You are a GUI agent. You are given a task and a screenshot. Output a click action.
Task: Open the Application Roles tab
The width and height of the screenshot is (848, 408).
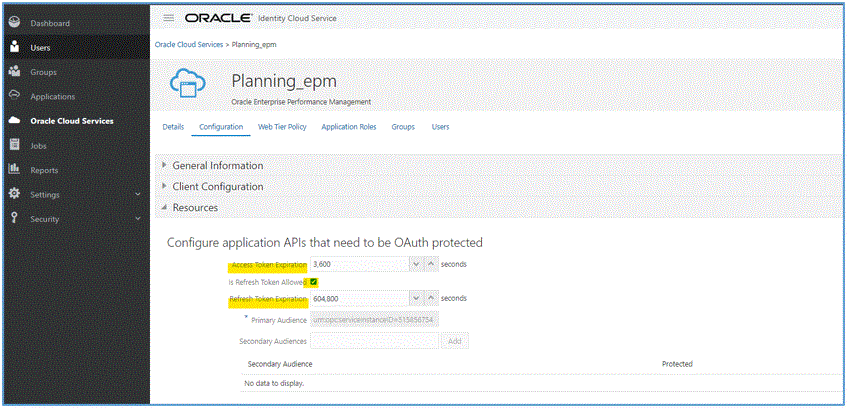coord(348,127)
